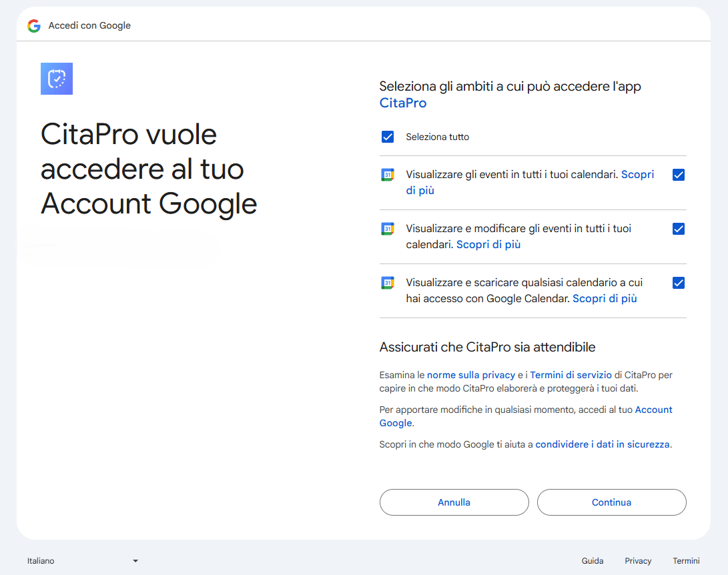Click the 'Accedi con Google' header text

(x=89, y=25)
